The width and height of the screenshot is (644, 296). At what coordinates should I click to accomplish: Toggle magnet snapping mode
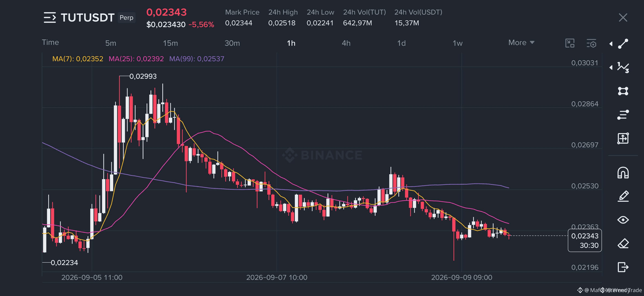coord(623,173)
